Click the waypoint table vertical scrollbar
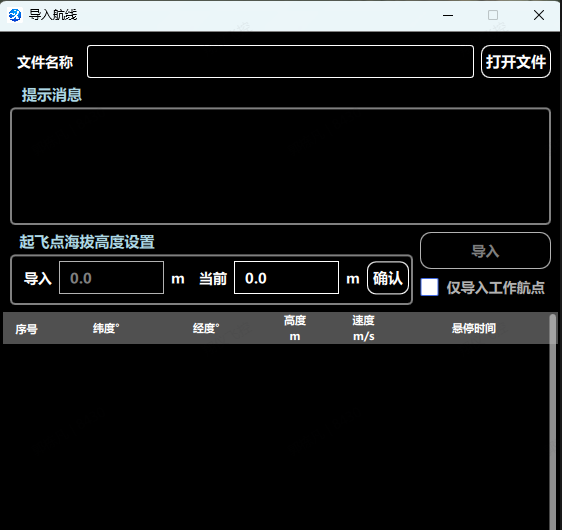The image size is (562, 530). tap(553, 421)
